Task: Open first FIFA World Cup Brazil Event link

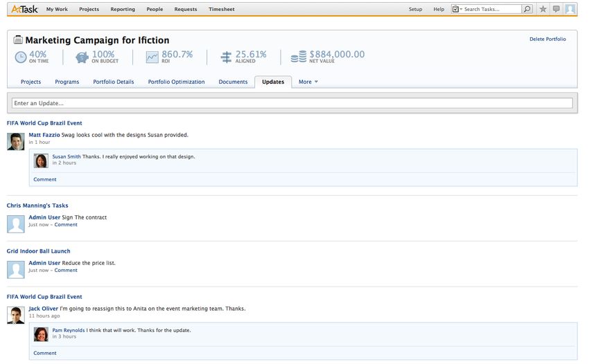Action: pyautogui.click(x=44, y=123)
